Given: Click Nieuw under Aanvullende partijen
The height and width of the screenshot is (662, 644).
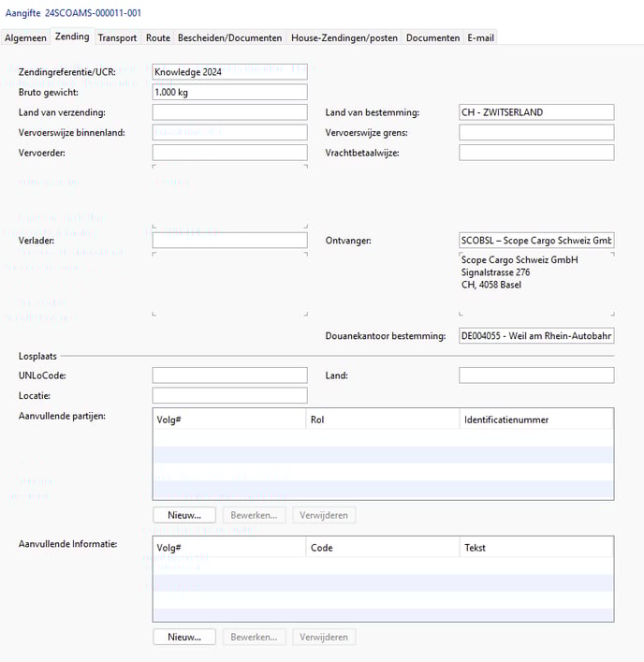Looking at the screenshot, I should tap(184, 515).
